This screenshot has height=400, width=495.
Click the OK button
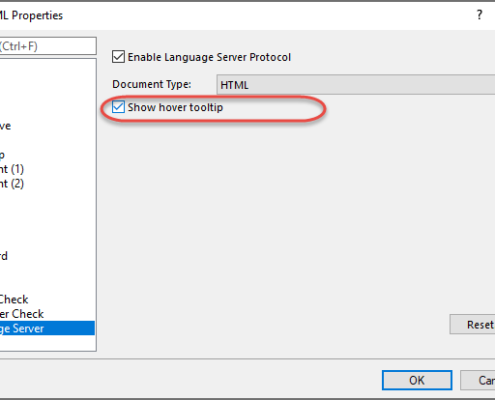[417, 380]
